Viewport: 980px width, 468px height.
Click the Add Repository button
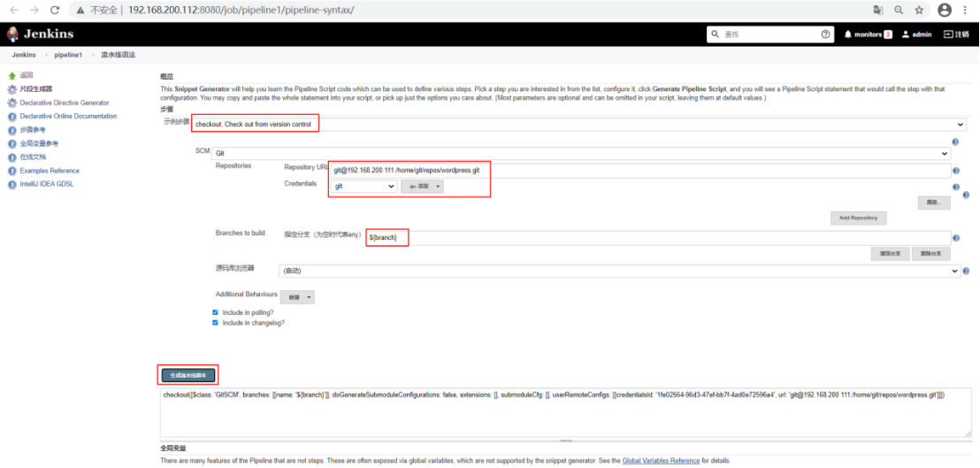click(858, 218)
